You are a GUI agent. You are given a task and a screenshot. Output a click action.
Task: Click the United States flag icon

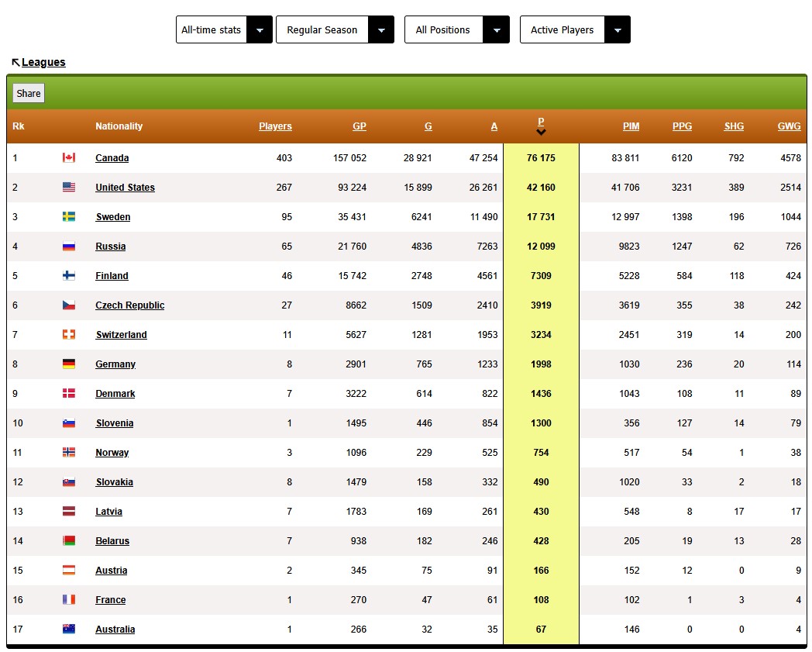tap(69, 187)
